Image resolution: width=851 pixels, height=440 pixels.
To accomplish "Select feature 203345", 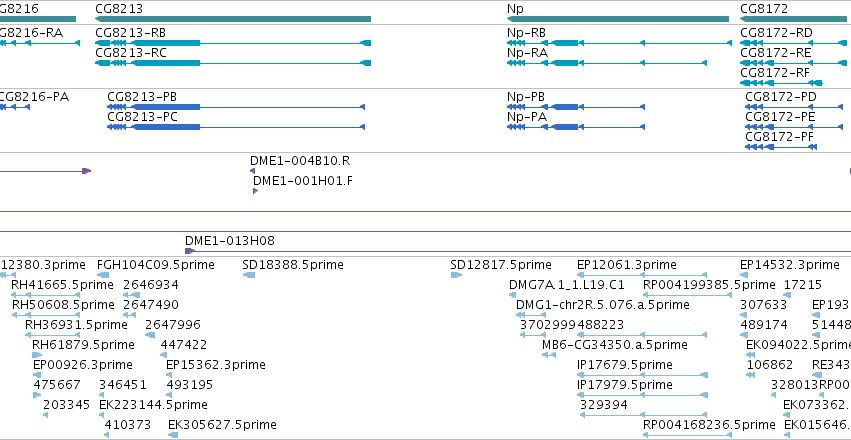I will [46, 415].
